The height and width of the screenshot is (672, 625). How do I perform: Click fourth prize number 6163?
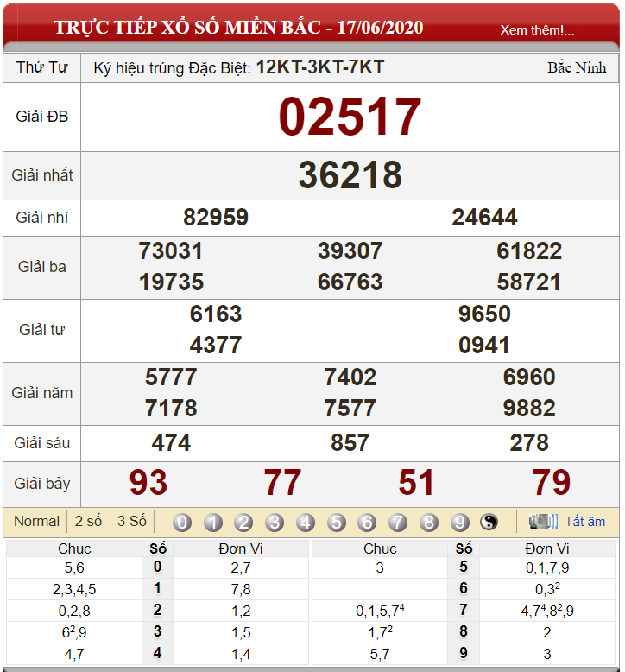[x=216, y=314]
